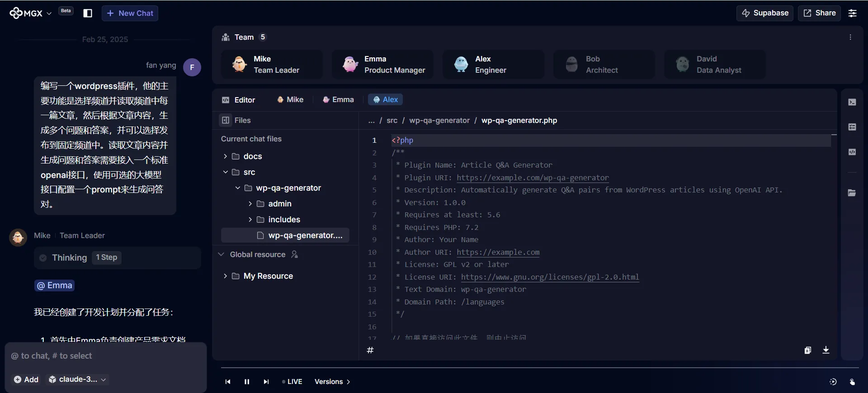
Task: Click the hand pointer icon at bottom right
Action: 852,382
